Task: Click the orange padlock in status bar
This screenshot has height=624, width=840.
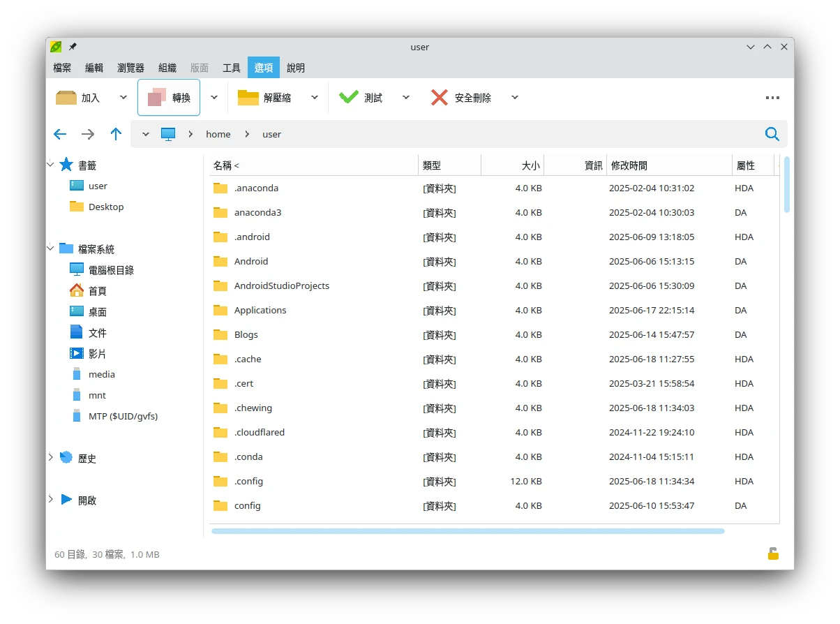Action: (773, 554)
